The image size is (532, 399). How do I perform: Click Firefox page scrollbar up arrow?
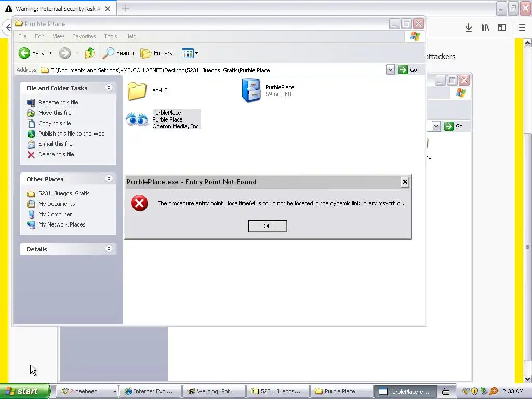(527, 43)
